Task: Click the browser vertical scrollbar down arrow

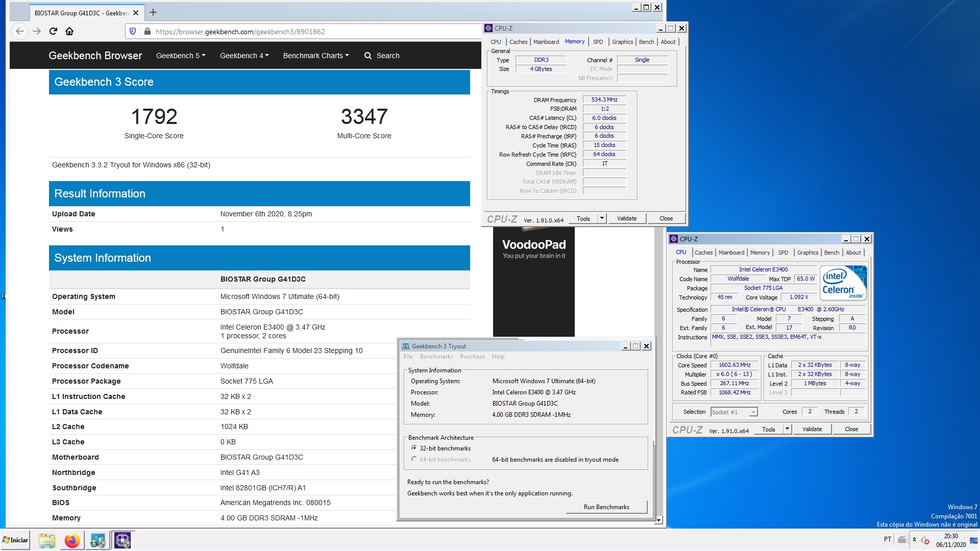Action: pyautogui.click(x=658, y=520)
